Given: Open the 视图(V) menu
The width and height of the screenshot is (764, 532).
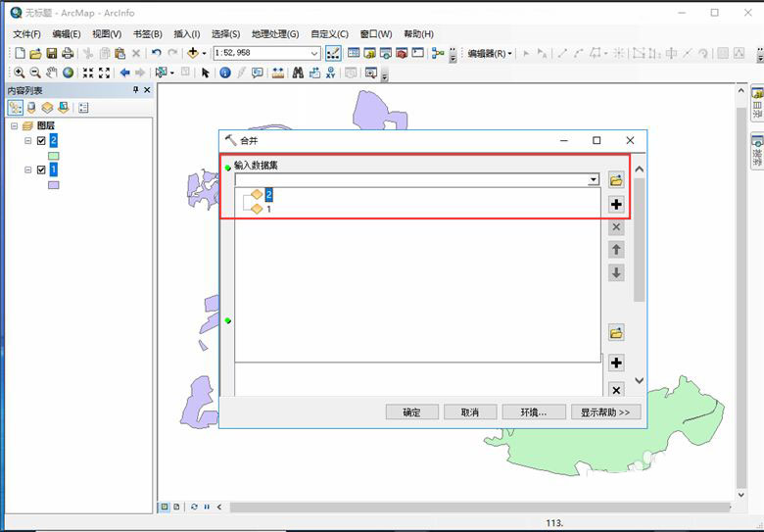Looking at the screenshot, I should [107, 34].
